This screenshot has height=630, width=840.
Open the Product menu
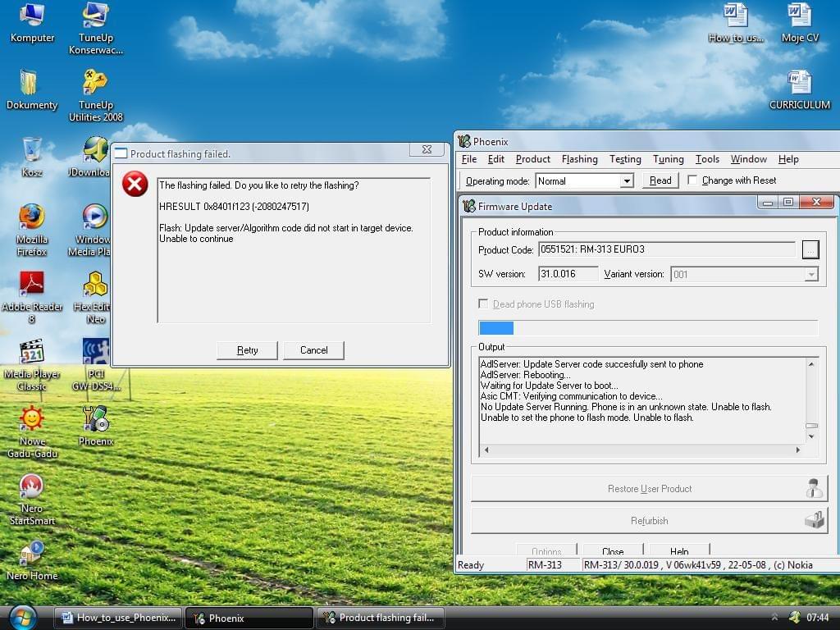[533, 159]
